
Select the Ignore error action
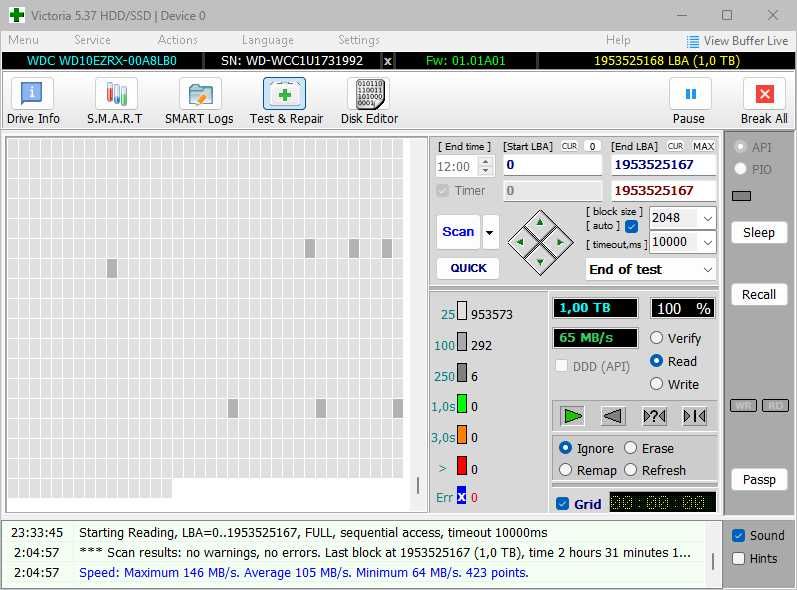(x=565, y=448)
